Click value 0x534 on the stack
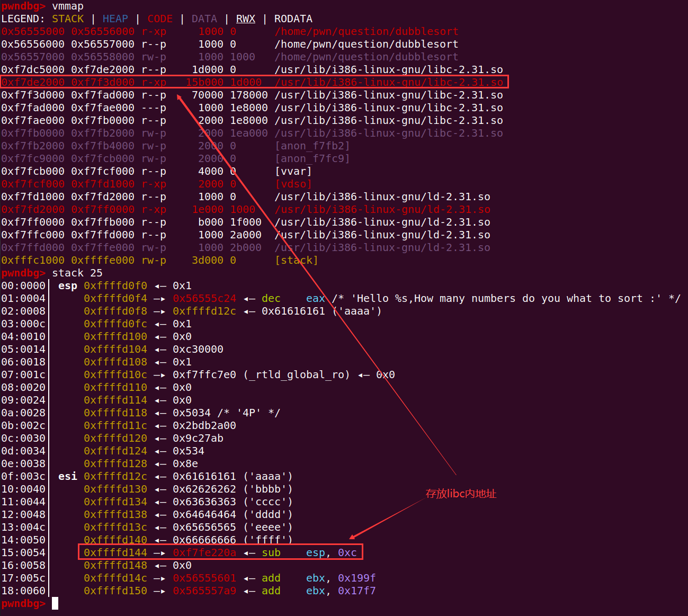Image resolution: width=688 pixels, height=616 pixels. pyautogui.click(x=189, y=451)
